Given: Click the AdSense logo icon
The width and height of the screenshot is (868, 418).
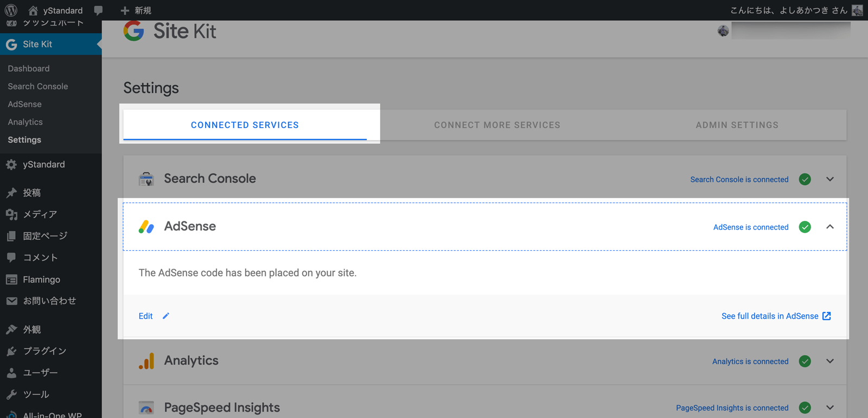Looking at the screenshot, I should [146, 226].
